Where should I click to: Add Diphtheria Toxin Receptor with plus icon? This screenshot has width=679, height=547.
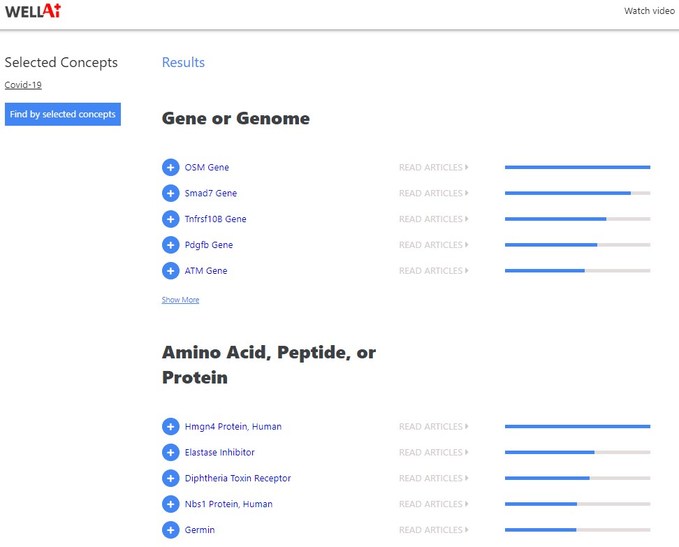[170, 479]
